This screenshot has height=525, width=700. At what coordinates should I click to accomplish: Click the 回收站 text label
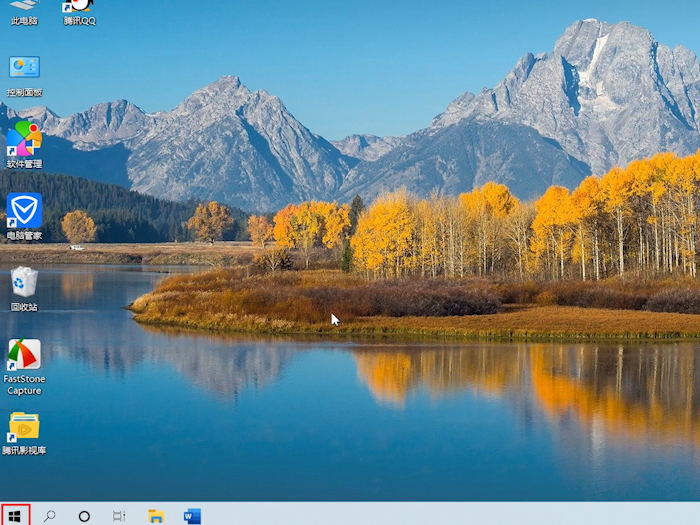[x=24, y=307]
